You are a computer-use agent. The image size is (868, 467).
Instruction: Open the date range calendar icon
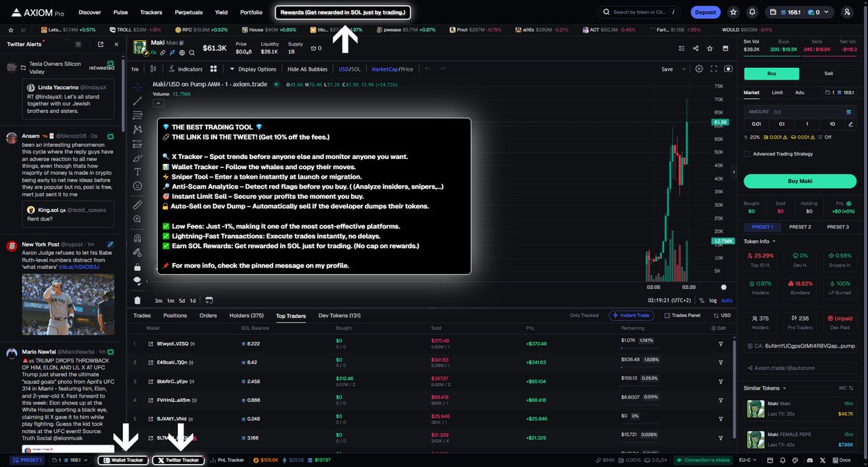(208, 300)
